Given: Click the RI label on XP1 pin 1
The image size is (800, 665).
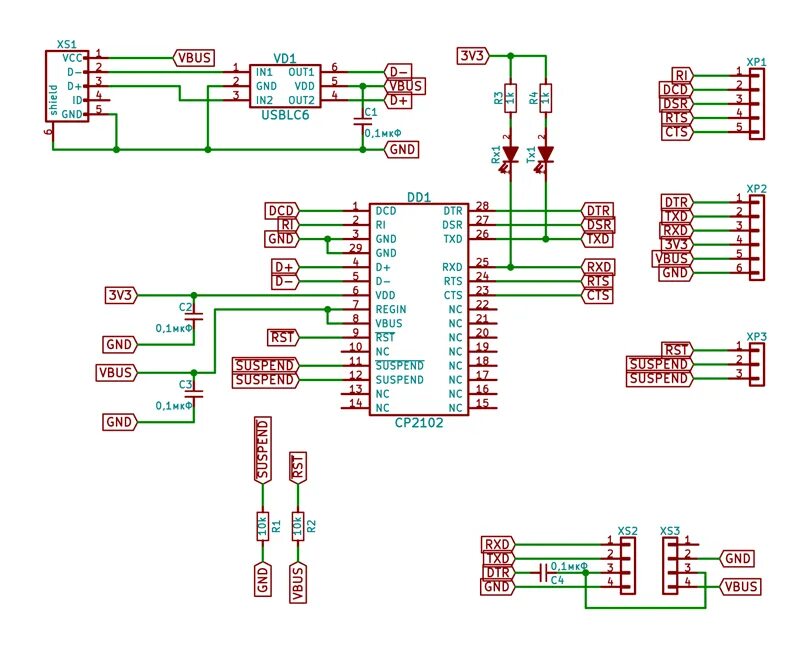Looking at the screenshot, I should pos(682,76).
